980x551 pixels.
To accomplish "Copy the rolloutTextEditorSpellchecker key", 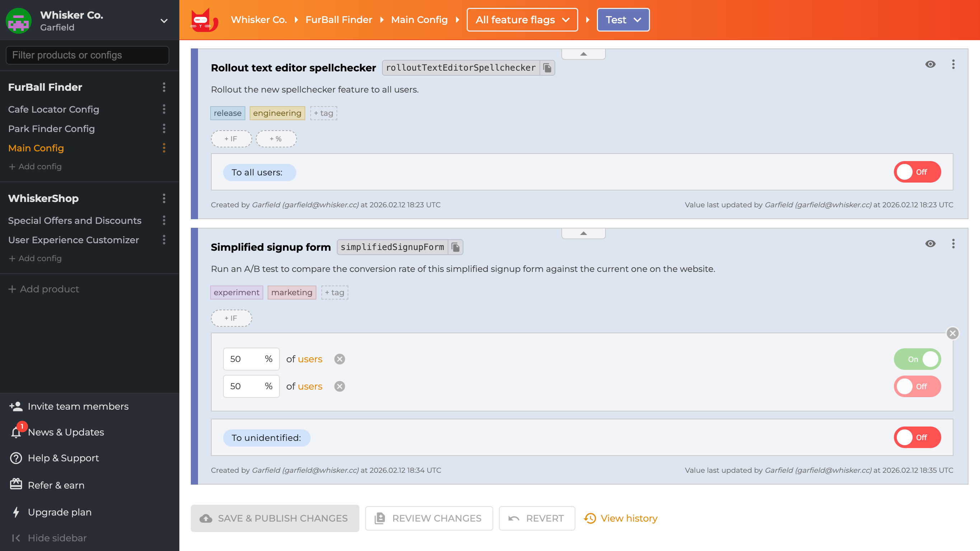I will [x=547, y=67].
